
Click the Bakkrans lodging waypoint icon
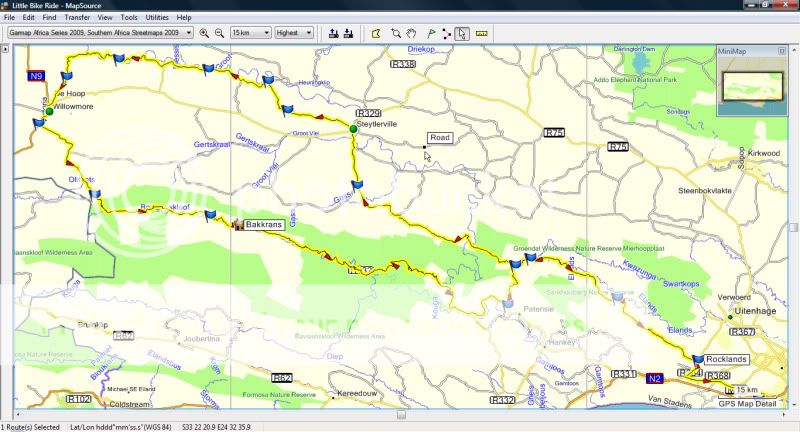238,224
